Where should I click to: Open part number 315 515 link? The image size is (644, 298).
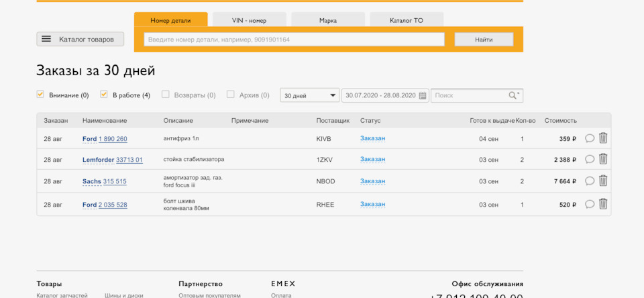coord(115,181)
